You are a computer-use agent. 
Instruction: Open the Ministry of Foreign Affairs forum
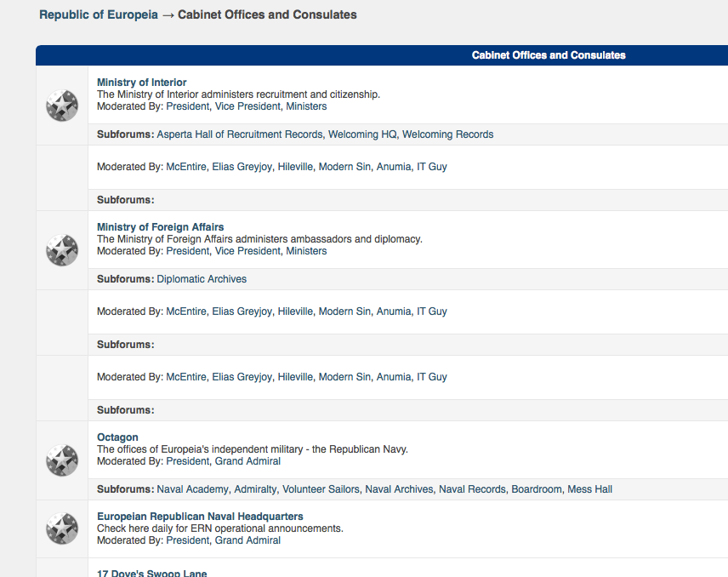(x=160, y=227)
